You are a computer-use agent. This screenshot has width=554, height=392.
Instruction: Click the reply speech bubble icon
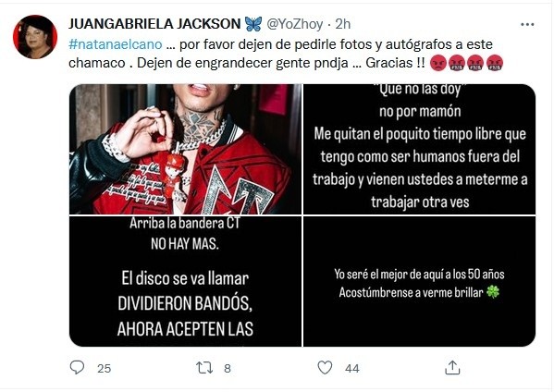click(x=77, y=367)
